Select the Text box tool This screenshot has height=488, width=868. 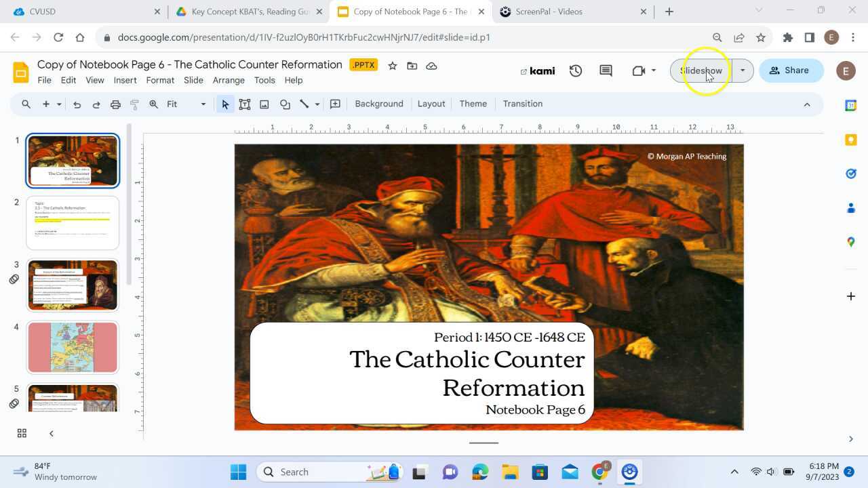pyautogui.click(x=245, y=104)
